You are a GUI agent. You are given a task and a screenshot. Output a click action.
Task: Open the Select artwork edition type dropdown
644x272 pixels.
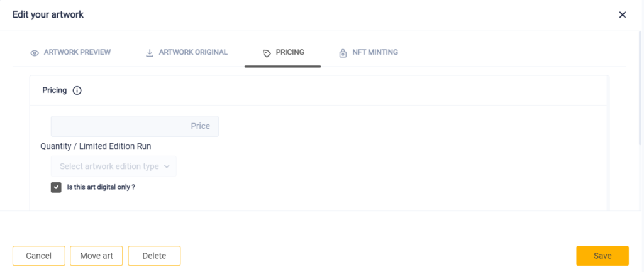114,166
